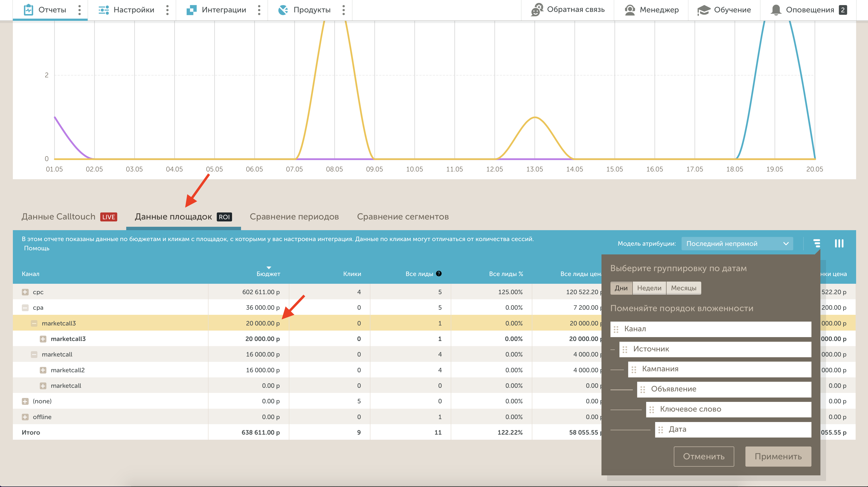Select Недели date grouping
Screen dimensions: 868x487
[649, 288]
